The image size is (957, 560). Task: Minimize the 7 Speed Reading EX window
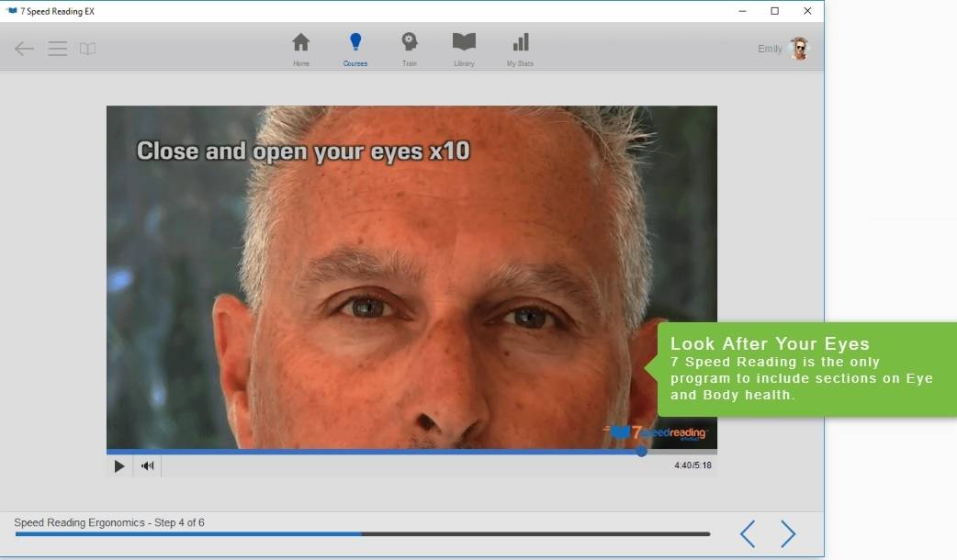pyautogui.click(x=742, y=11)
